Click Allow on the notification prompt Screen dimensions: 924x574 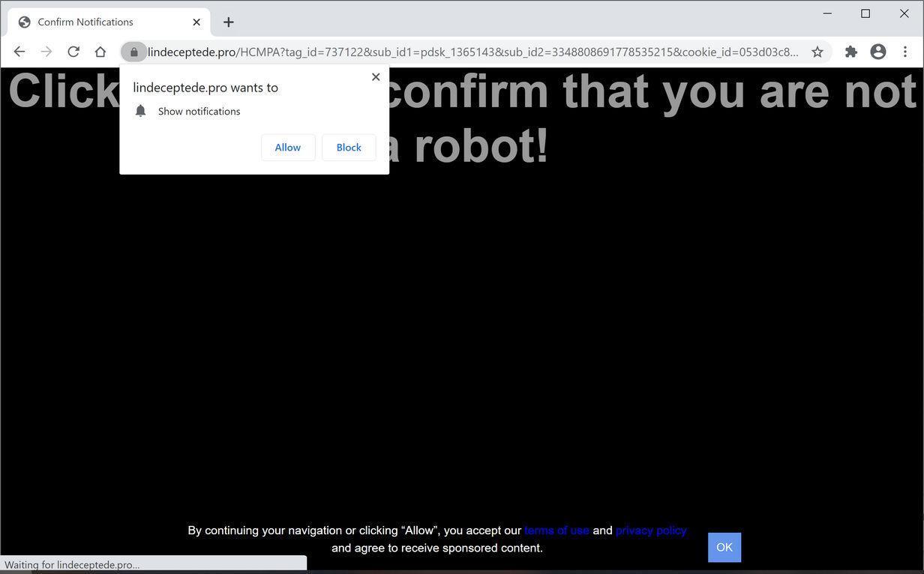point(287,147)
